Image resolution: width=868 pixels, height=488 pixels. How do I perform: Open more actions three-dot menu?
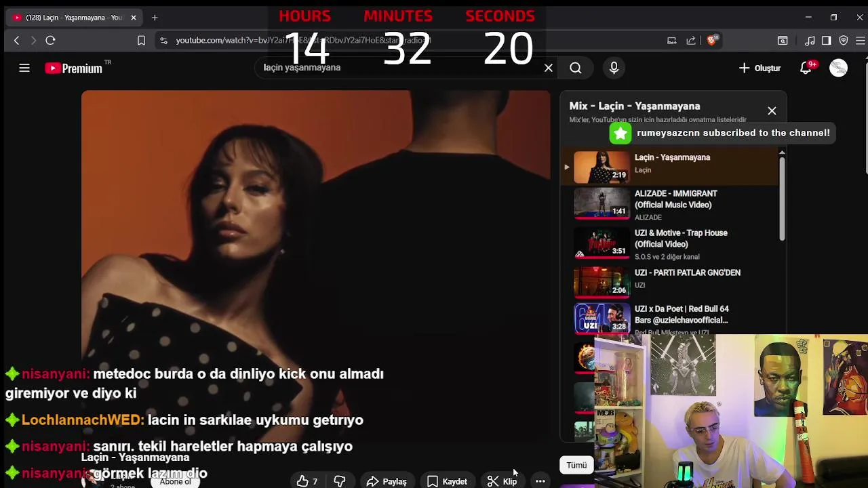(x=540, y=481)
